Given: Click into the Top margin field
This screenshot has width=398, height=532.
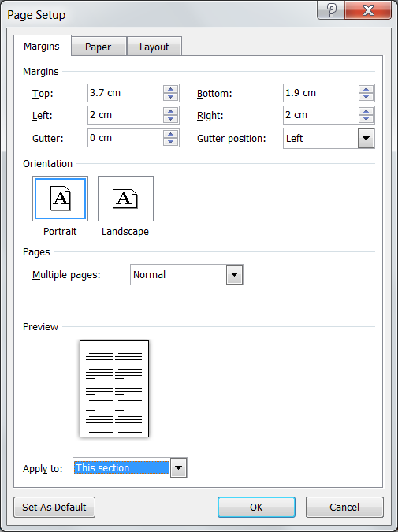Looking at the screenshot, I should tap(125, 93).
